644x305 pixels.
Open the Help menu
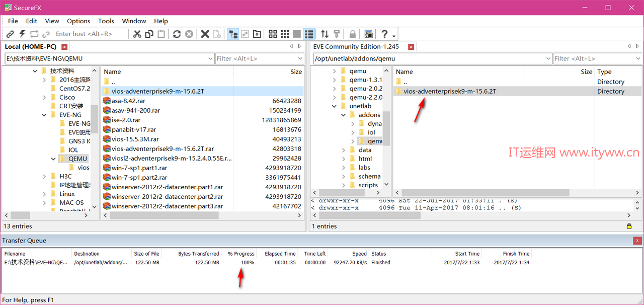click(161, 21)
